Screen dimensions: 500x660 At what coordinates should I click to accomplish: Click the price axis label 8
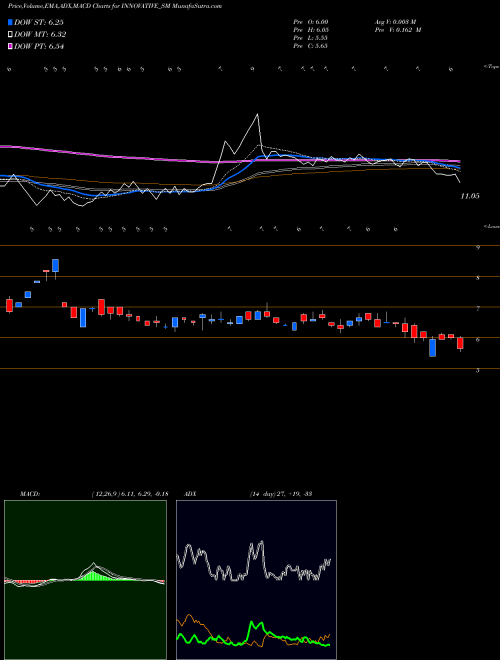[x=478, y=278]
